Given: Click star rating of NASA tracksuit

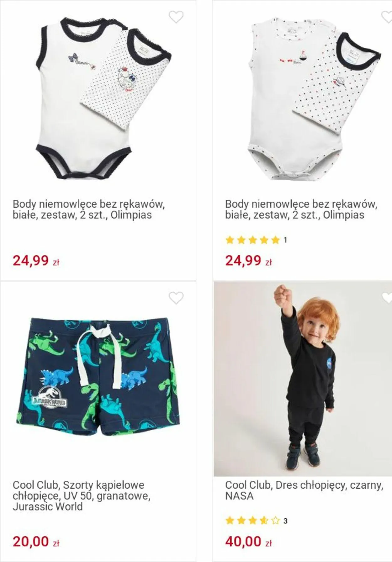Looking at the screenshot, I should 252,521.
